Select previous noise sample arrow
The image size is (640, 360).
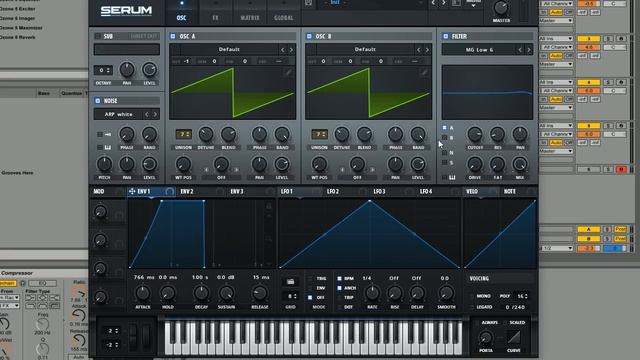point(147,115)
